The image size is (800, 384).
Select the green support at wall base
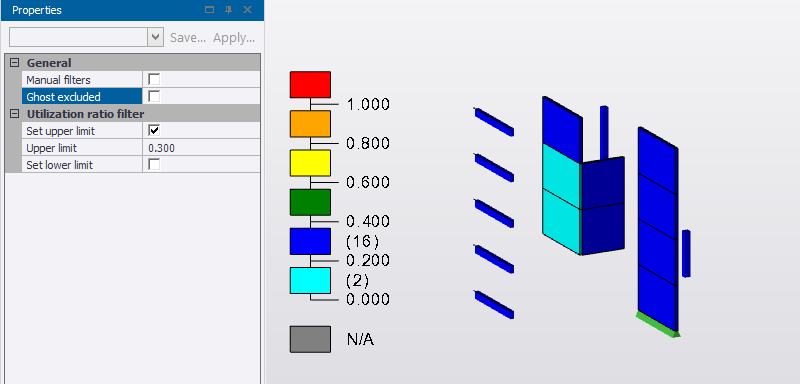(x=658, y=325)
